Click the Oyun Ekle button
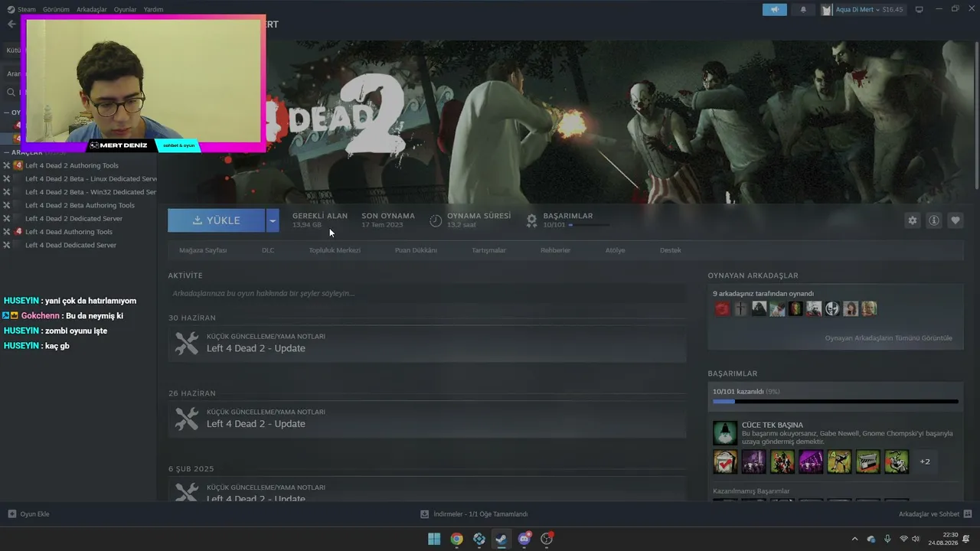The width and height of the screenshot is (980, 551). click(28, 514)
